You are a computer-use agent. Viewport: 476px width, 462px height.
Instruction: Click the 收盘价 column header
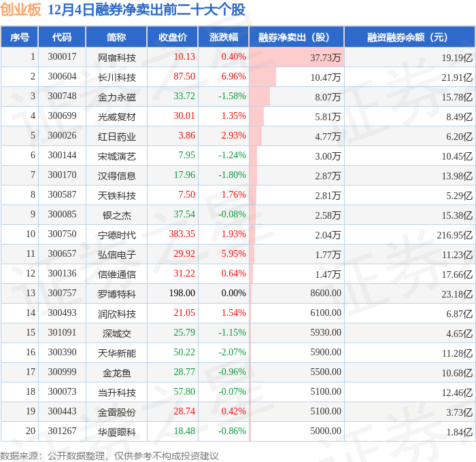coord(173,37)
